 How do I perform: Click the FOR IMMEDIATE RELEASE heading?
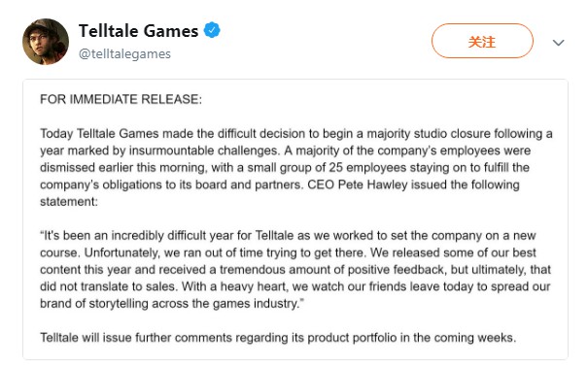tap(121, 99)
